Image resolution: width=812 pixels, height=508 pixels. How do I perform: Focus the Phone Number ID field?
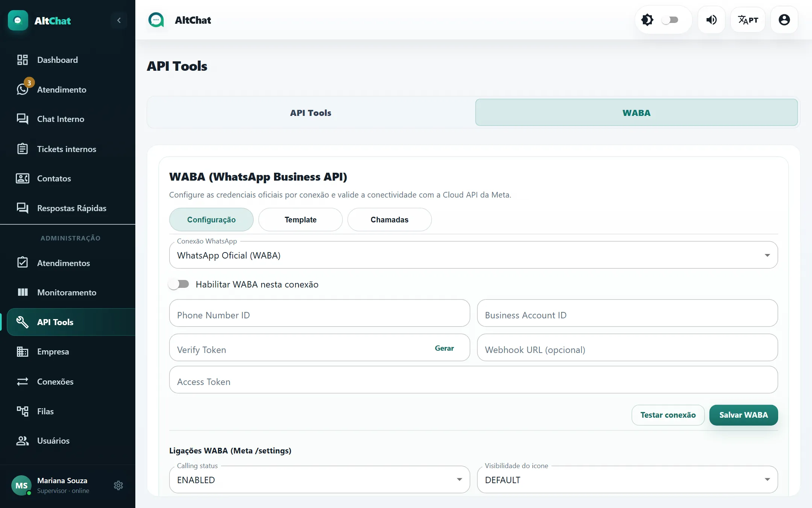tap(320, 313)
